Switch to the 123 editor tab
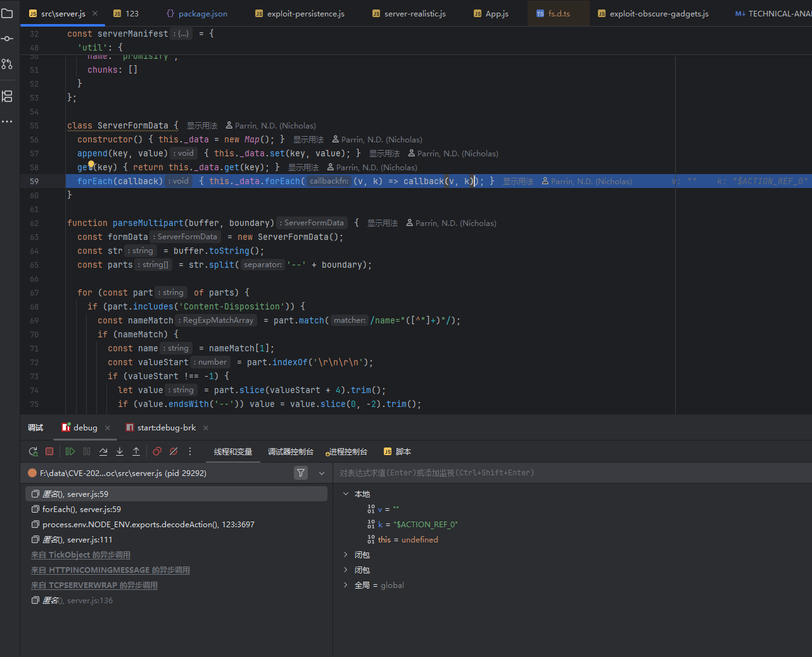Image resolution: width=812 pixels, height=657 pixels. pyautogui.click(x=126, y=13)
